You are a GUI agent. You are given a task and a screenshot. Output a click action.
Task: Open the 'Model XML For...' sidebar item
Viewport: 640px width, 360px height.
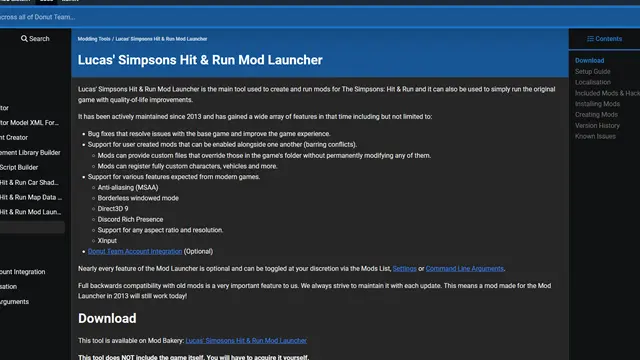pos(29,122)
